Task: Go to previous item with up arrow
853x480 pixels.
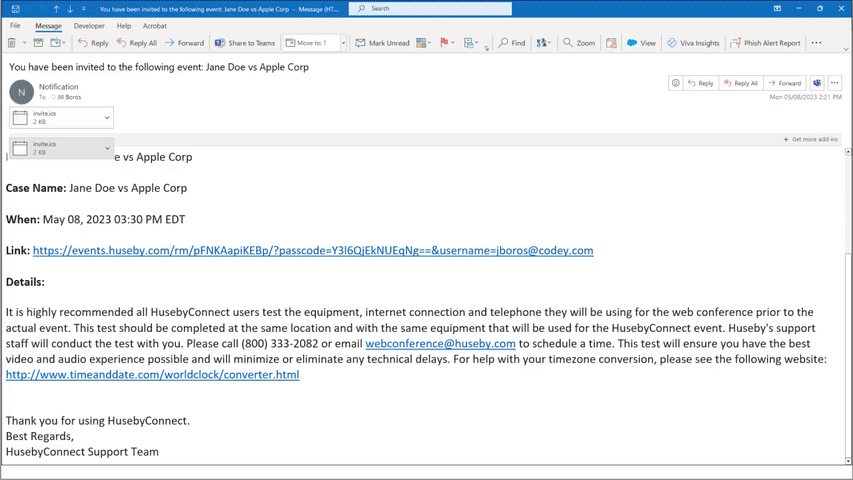Action: coord(56,9)
